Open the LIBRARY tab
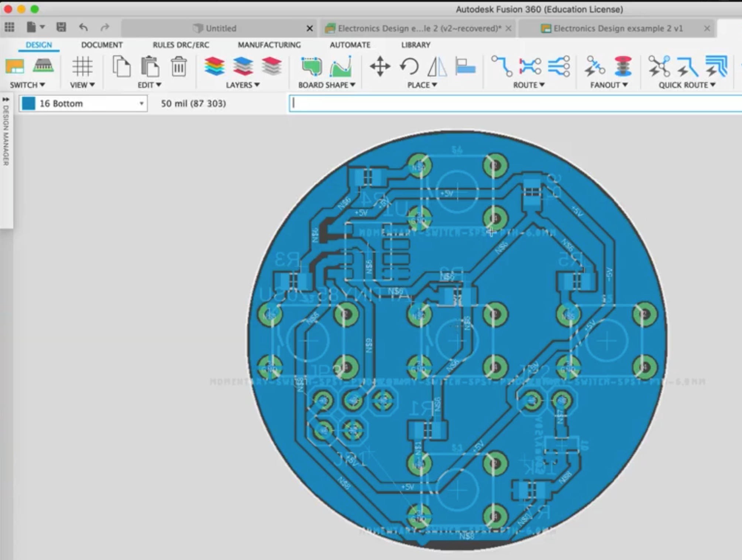This screenshot has height=560, width=742. (x=416, y=45)
